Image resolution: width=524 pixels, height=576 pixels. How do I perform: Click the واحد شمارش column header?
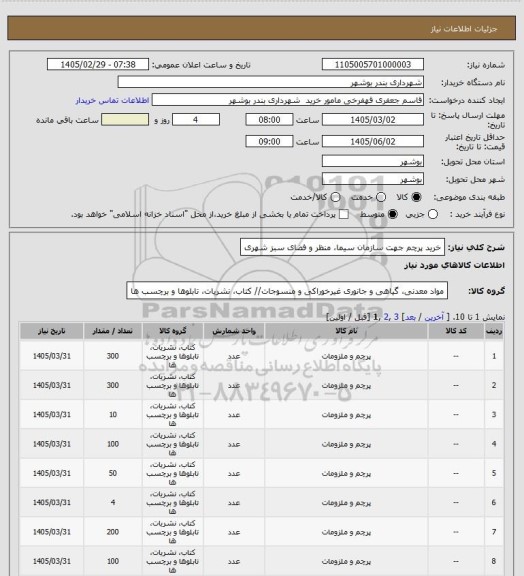234,331
